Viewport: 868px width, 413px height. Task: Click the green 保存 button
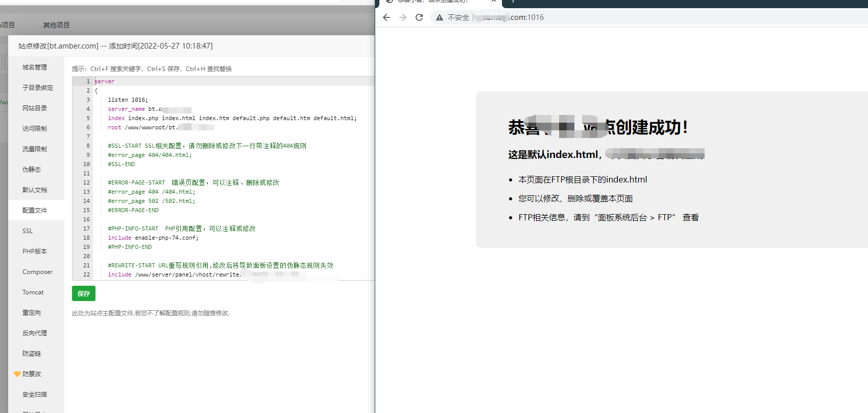point(84,293)
